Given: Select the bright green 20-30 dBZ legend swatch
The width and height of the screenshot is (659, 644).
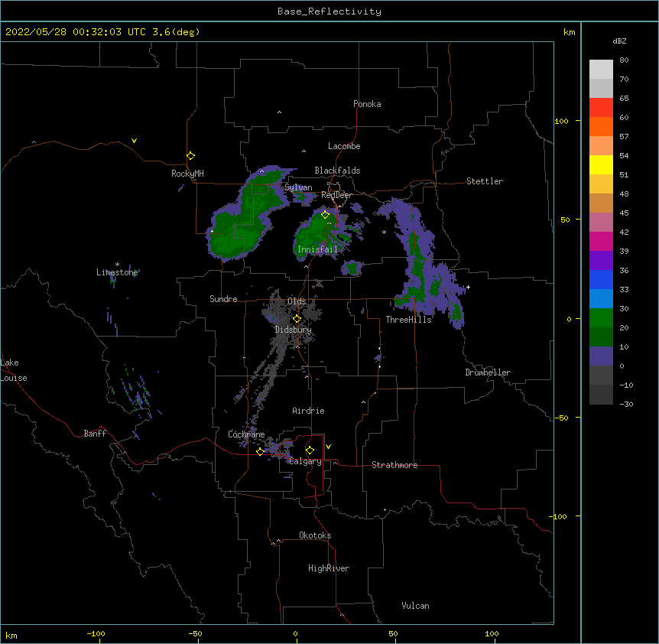Looking at the screenshot, I should 601,318.
